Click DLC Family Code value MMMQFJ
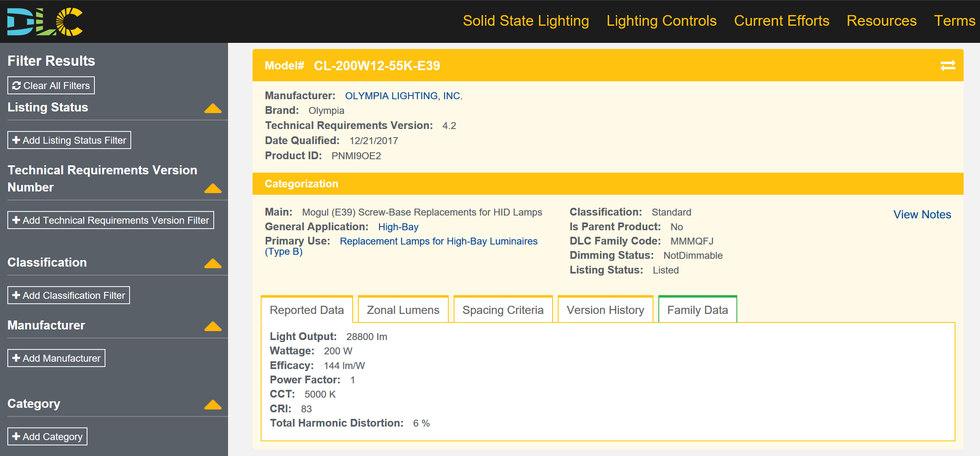The image size is (980, 456). 692,241
